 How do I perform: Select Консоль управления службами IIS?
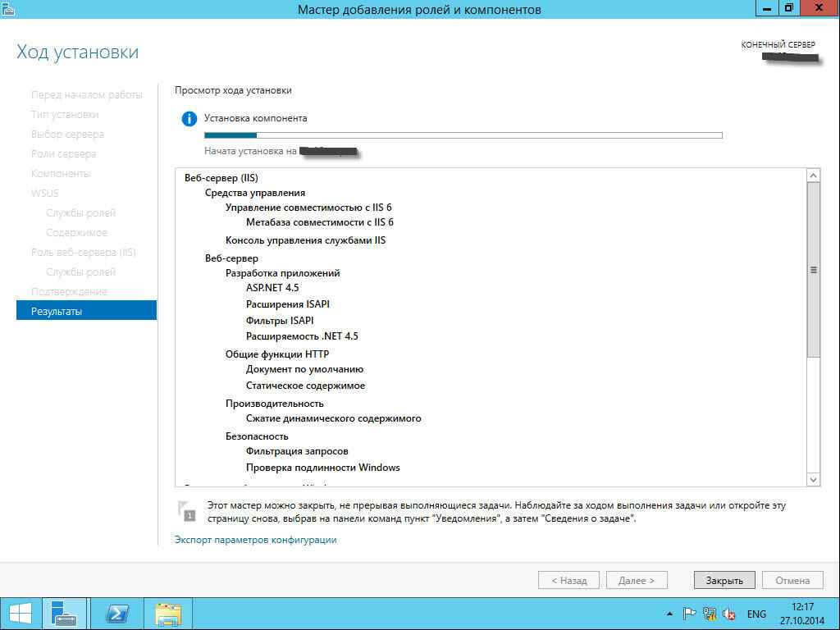pos(305,240)
